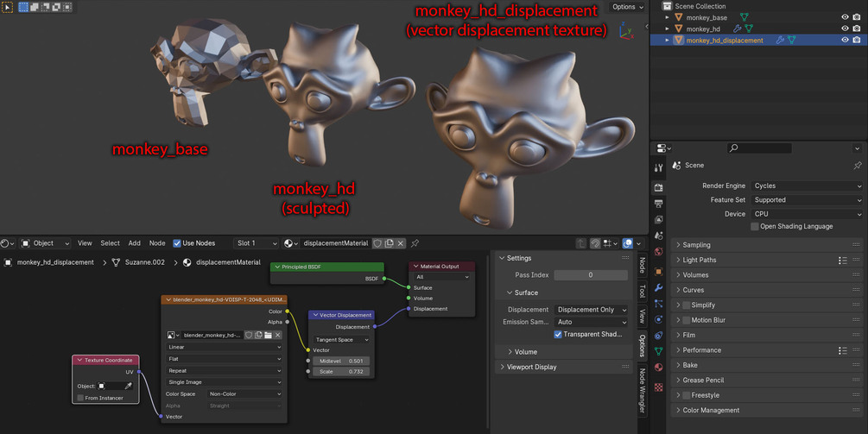The height and width of the screenshot is (434, 868).
Task: Open the Output properties printer icon
Action: click(x=659, y=204)
